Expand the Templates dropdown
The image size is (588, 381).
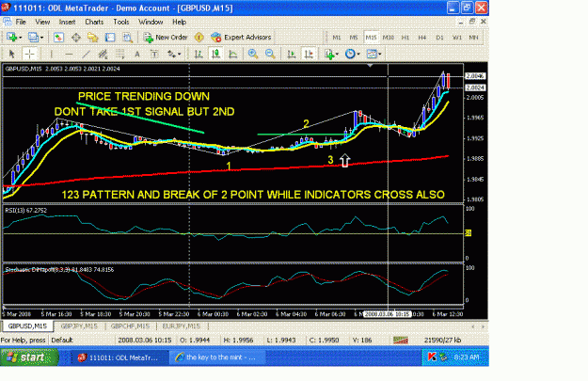pos(379,55)
